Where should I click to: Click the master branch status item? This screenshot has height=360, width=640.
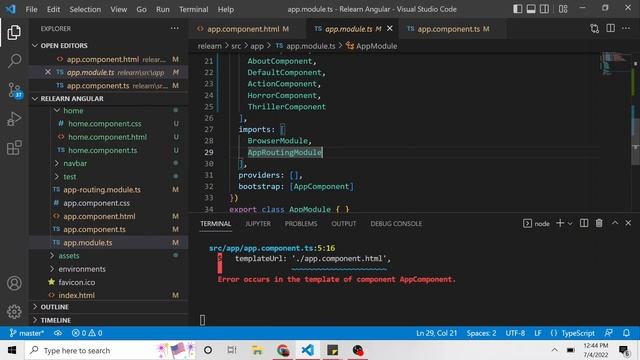[27, 333]
